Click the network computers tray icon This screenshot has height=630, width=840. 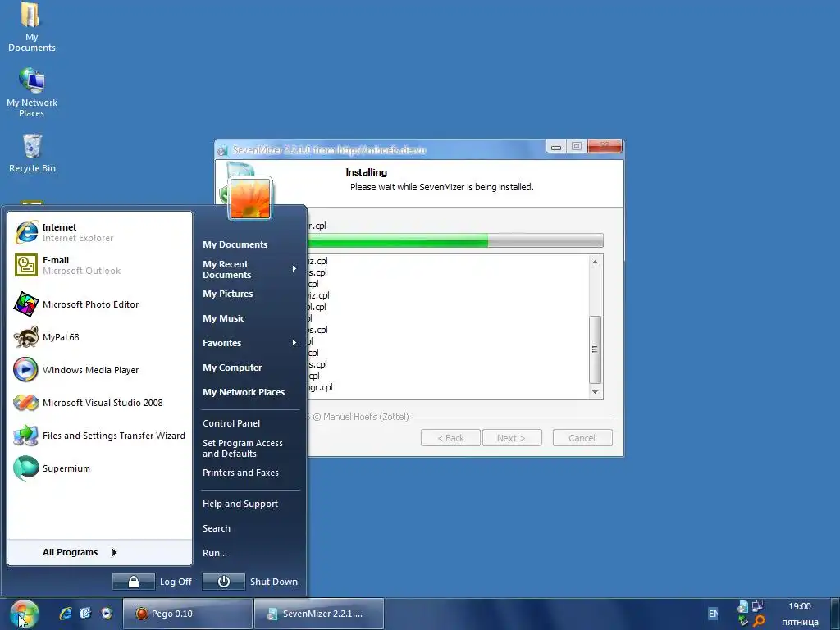(x=757, y=606)
